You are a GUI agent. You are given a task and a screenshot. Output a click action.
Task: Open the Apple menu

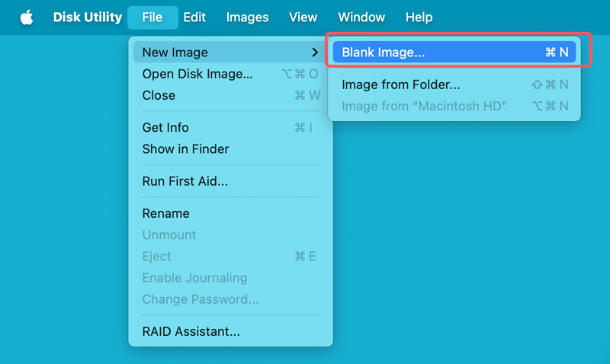(27, 18)
